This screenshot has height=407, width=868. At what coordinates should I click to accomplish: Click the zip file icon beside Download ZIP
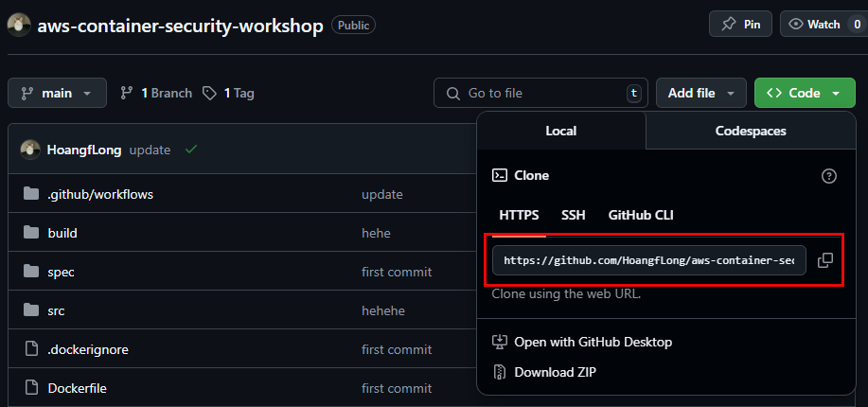[x=500, y=372]
